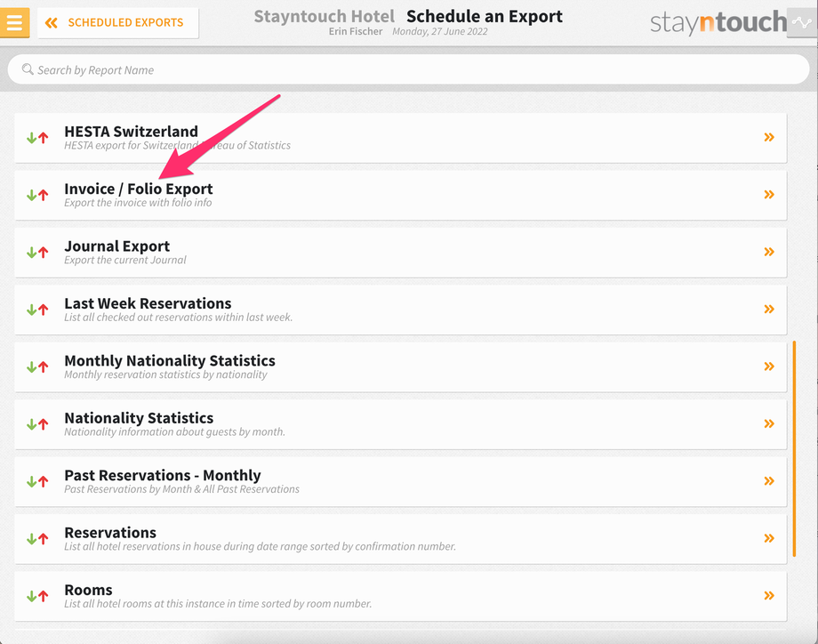The height and width of the screenshot is (644, 818).
Task: Select the HESTA Switzerland title
Action: pos(131,131)
